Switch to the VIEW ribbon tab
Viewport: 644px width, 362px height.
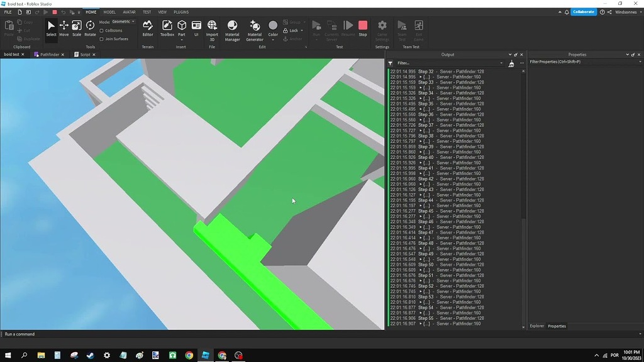coord(162,13)
